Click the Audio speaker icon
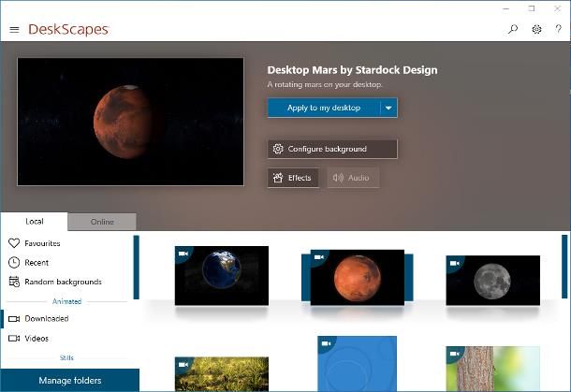571x392 pixels. pyautogui.click(x=338, y=178)
